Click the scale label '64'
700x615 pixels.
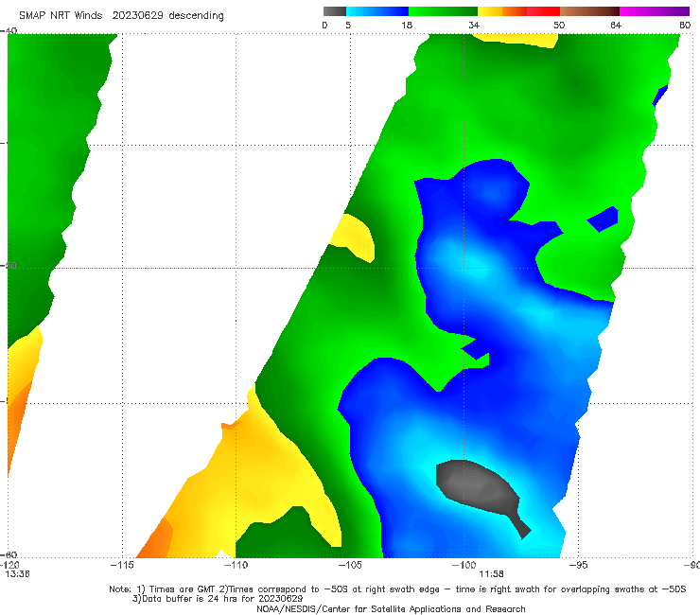(616, 26)
